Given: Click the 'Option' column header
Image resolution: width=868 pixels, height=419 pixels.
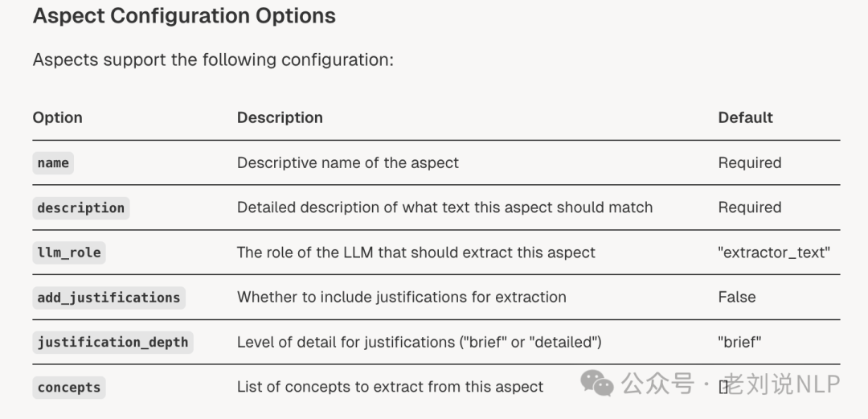Looking at the screenshot, I should point(58,117).
